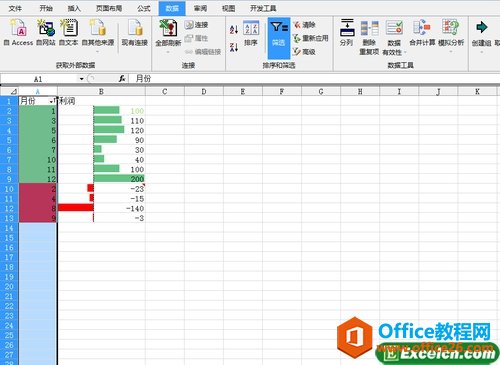
Task: Click Consolidate (合并计算) icon
Action: (422, 32)
